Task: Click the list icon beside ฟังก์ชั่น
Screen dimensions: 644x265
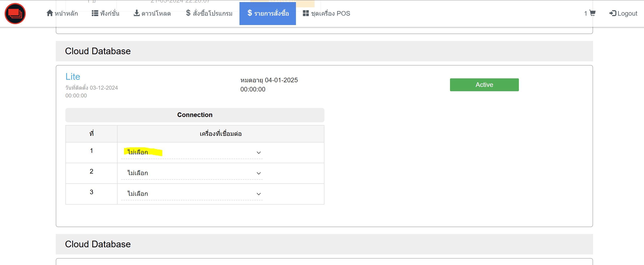Action: point(95,13)
